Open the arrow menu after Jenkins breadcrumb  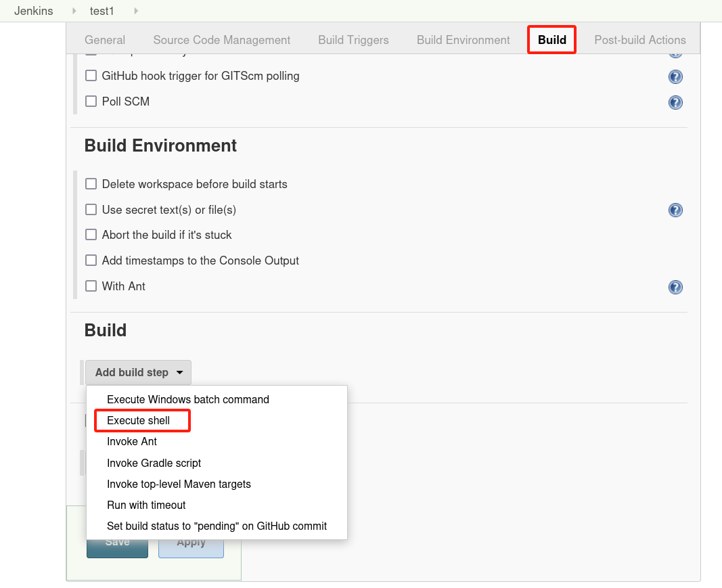(74, 11)
